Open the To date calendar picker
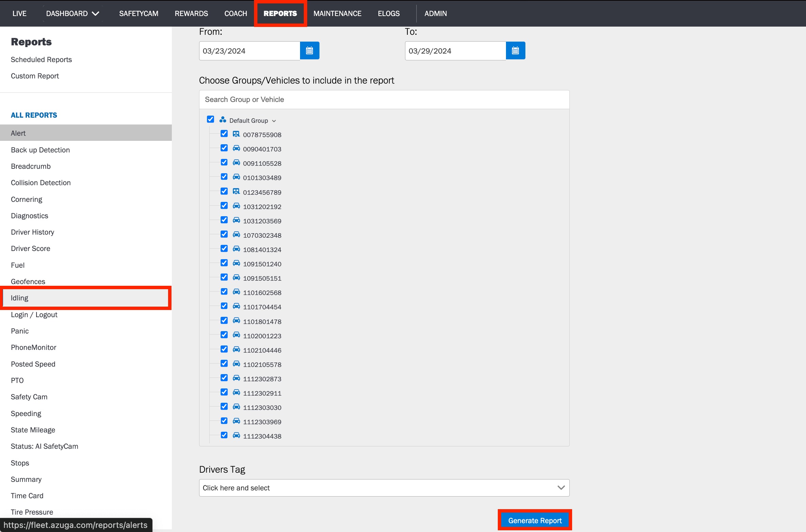The height and width of the screenshot is (532, 806). point(516,51)
